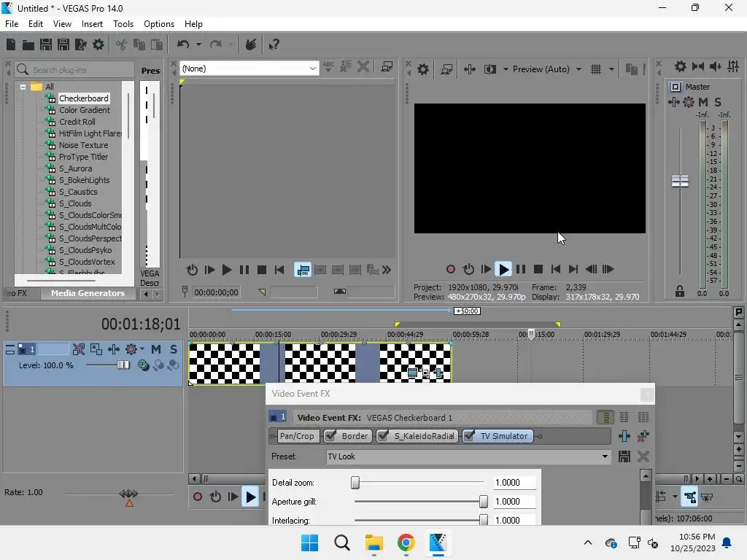The image size is (747, 560).
Task: Collapse the All folder in plug-in tree
Action: tap(23, 87)
